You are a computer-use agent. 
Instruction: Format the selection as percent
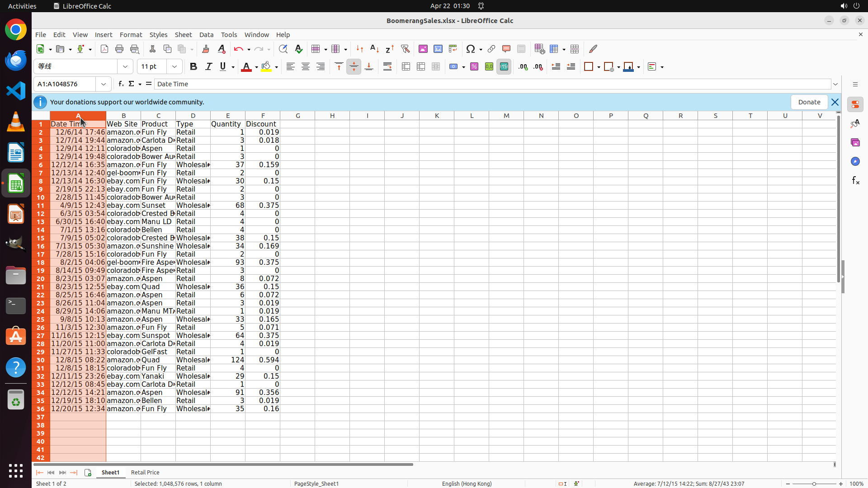click(474, 67)
